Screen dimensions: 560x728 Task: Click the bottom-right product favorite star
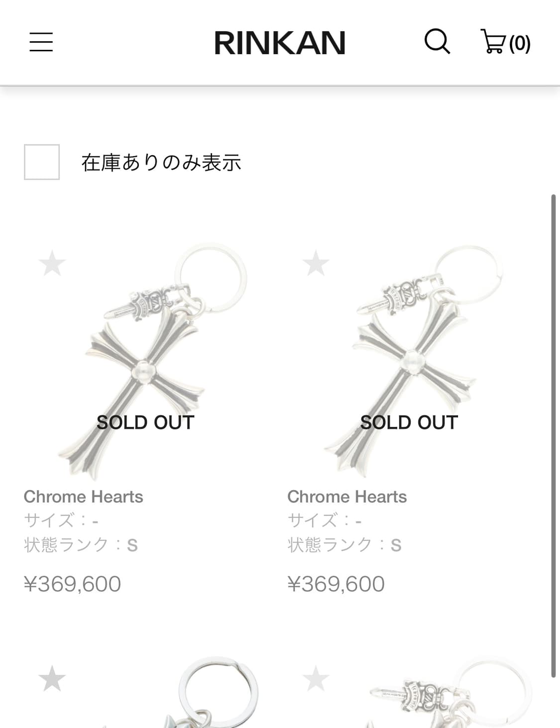point(316,679)
